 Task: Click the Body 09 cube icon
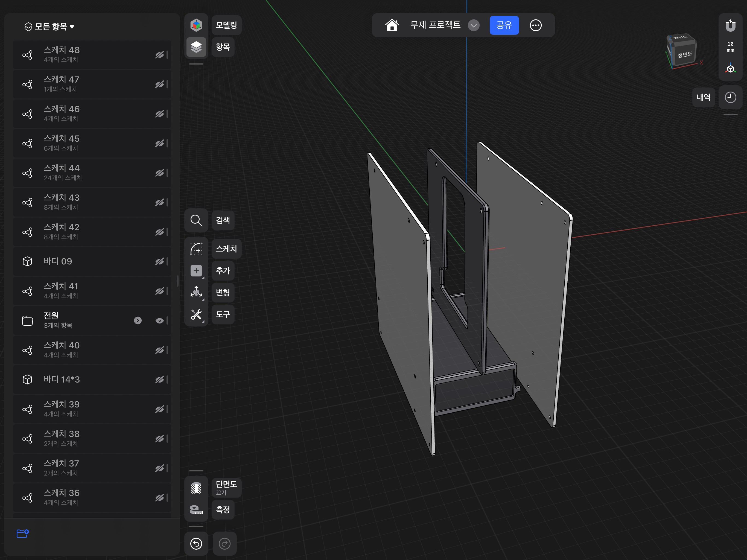27,261
